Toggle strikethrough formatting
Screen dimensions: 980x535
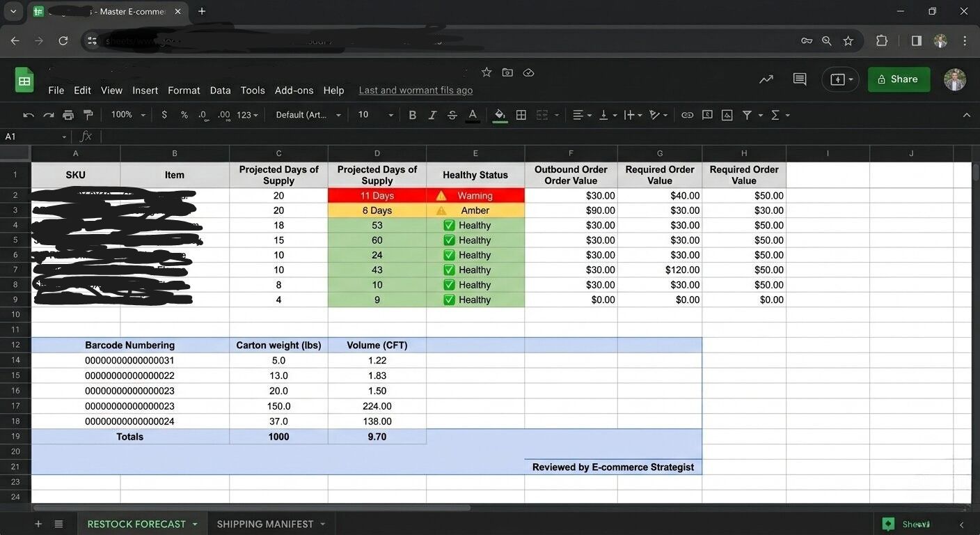(x=452, y=115)
